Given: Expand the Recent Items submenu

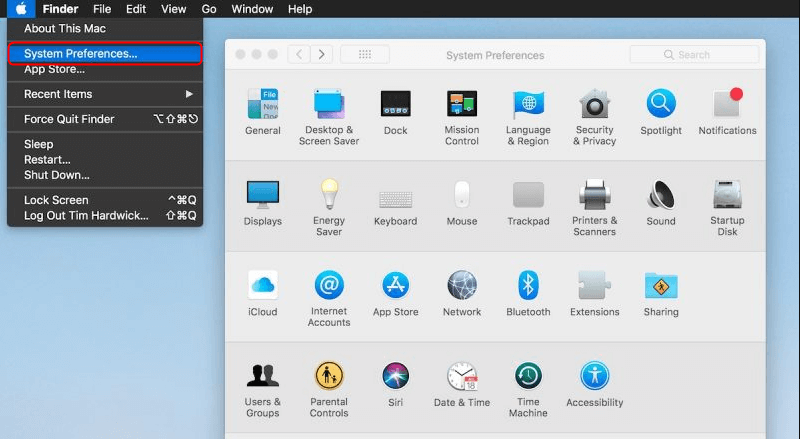Looking at the screenshot, I should click(105, 94).
